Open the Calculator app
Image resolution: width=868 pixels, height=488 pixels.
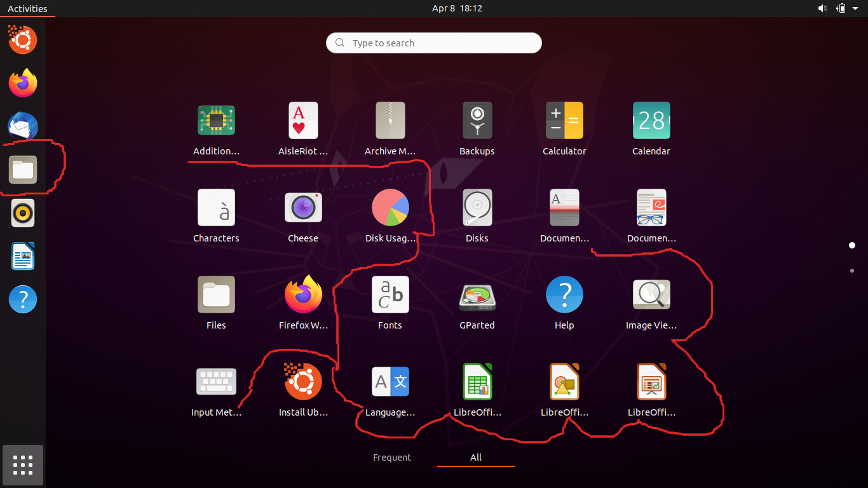coord(564,121)
